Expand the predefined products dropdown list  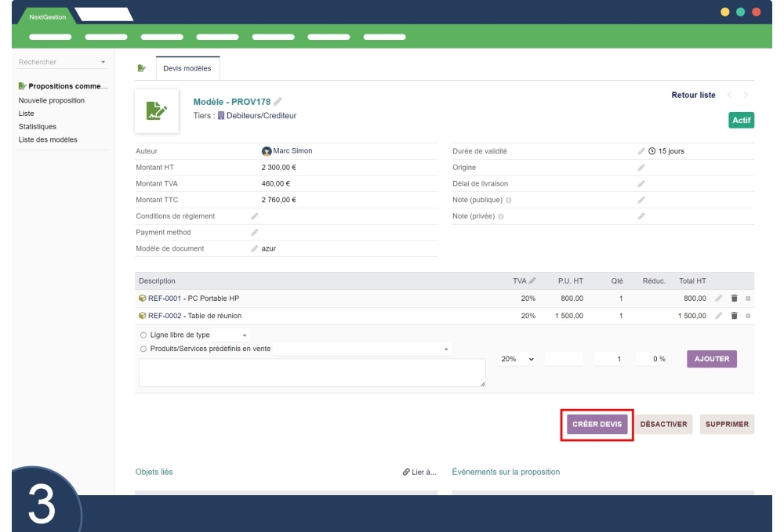point(446,349)
